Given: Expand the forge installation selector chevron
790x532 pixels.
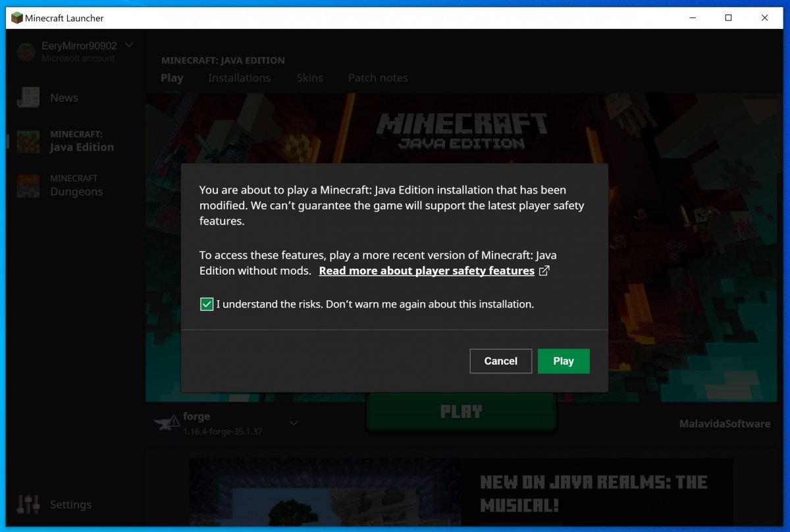Looking at the screenshot, I should click(294, 423).
